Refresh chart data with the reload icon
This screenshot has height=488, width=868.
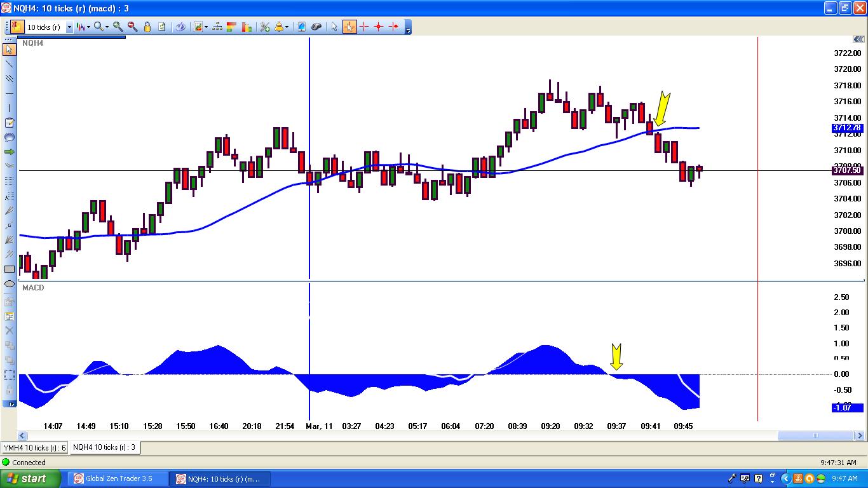tap(162, 27)
